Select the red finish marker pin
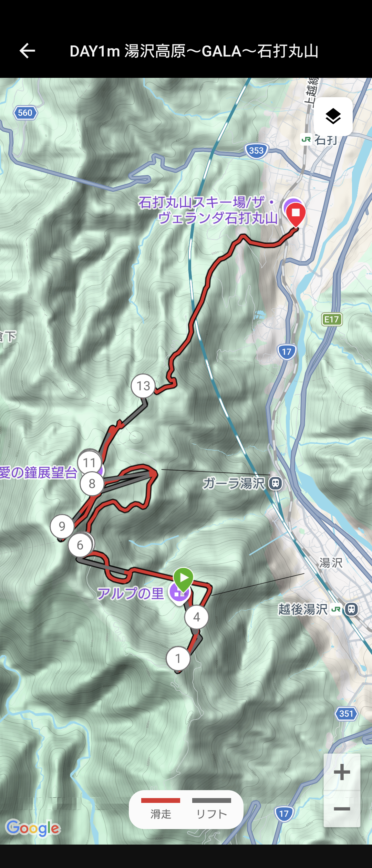Viewport: 372px width, 868px height. coord(296,215)
